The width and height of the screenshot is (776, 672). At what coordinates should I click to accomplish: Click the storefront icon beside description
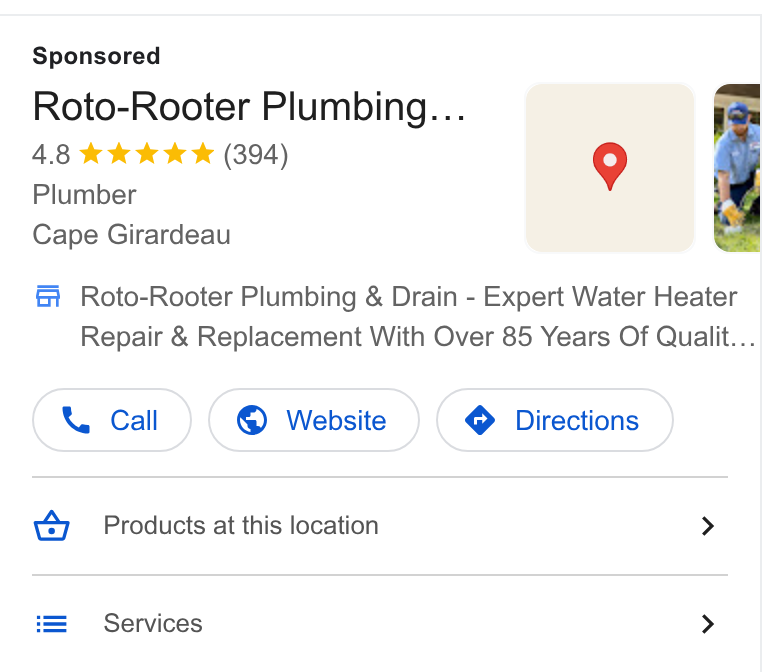coord(48,296)
